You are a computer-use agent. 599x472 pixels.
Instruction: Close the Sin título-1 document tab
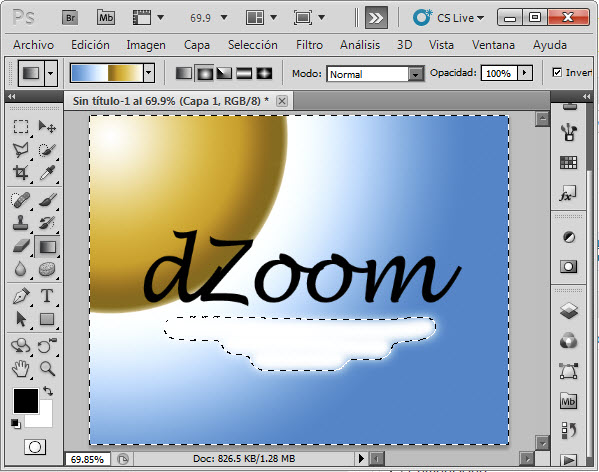pyautogui.click(x=282, y=101)
